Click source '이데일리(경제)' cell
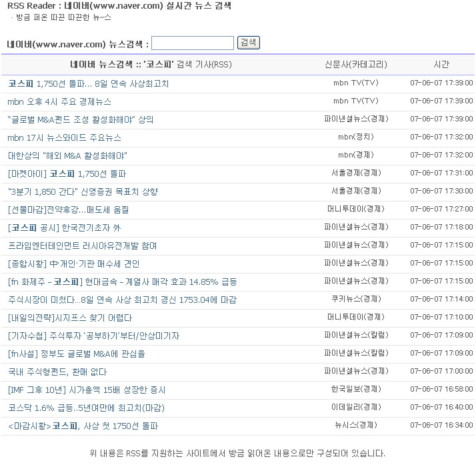 (x=356, y=407)
